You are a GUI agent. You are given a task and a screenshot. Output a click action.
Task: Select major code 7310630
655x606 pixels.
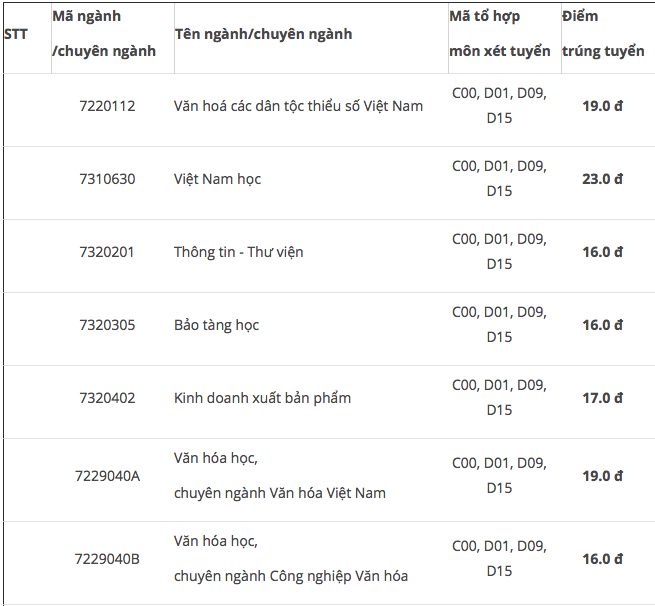click(107, 179)
